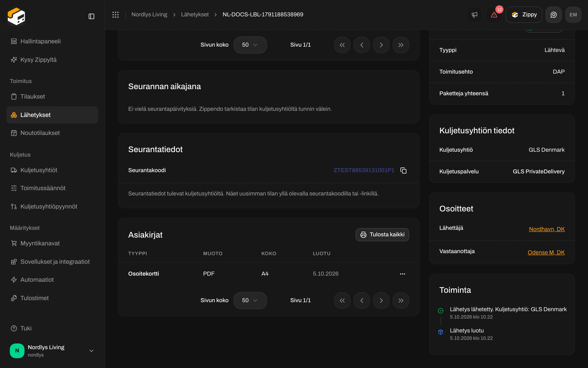The image size is (588, 368).
Task: Click the GLS Denmark carrier value
Action: point(546,150)
